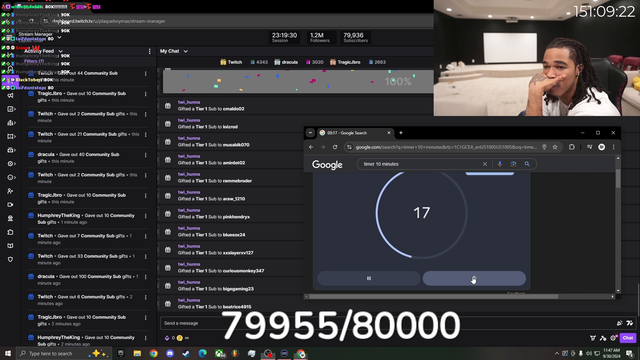Click the 79,936 Subscribers stat
640x360 pixels.
(355, 37)
